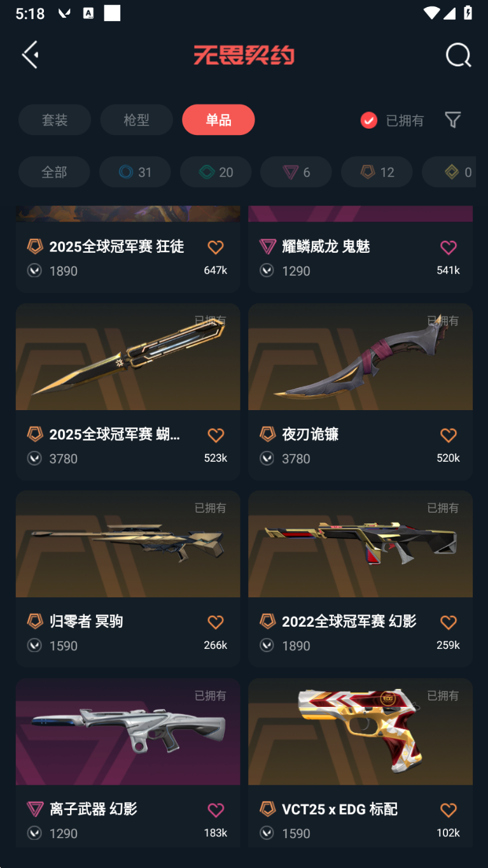Tap heart icon for 归零者 冥驹
This screenshot has height=868, width=488.
216,622
